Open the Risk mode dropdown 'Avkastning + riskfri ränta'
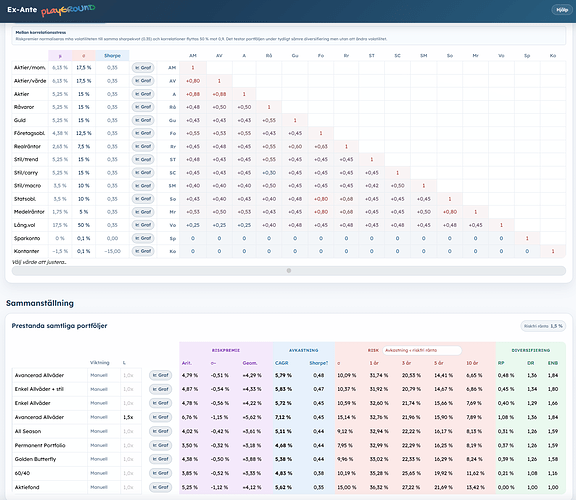The height and width of the screenshot is (500, 576). tap(422, 350)
